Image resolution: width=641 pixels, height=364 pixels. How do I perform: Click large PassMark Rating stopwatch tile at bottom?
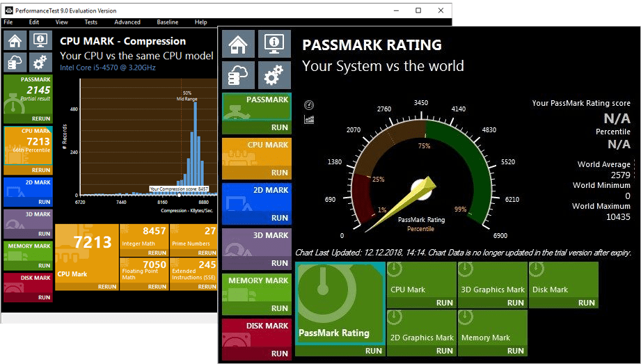(340, 309)
